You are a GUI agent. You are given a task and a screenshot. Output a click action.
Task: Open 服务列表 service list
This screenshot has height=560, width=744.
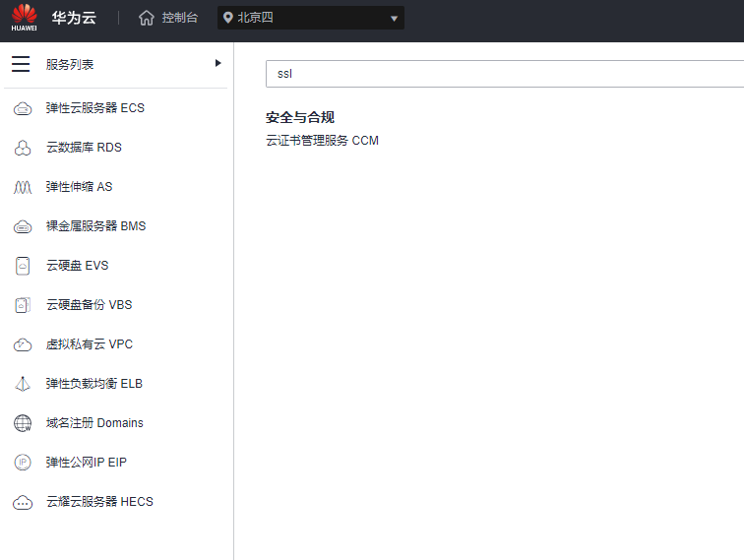click(70, 65)
